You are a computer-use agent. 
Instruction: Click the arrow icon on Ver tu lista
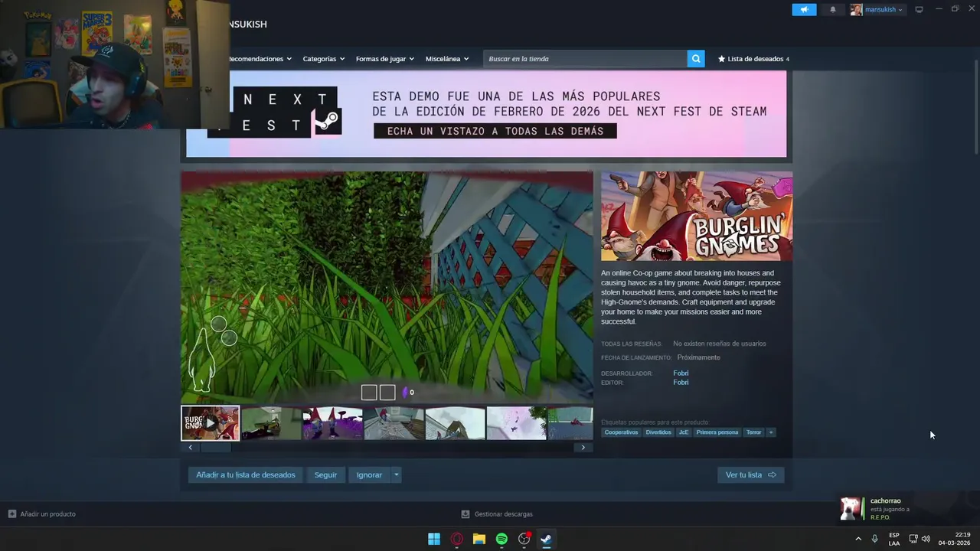point(772,475)
